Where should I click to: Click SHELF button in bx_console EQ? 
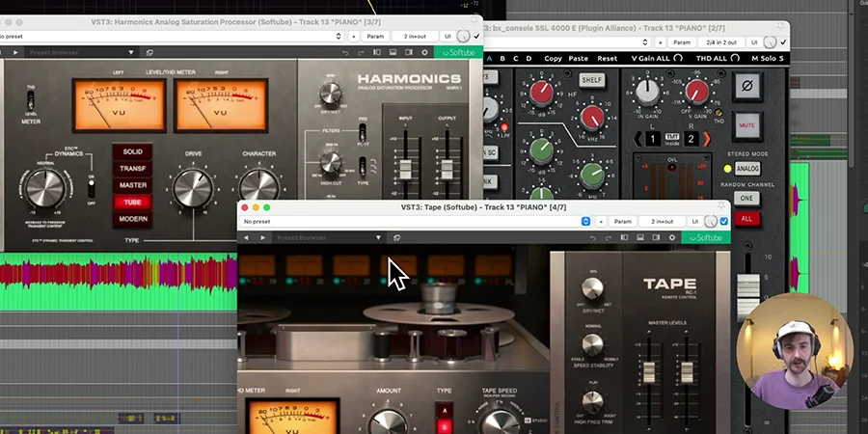click(591, 80)
